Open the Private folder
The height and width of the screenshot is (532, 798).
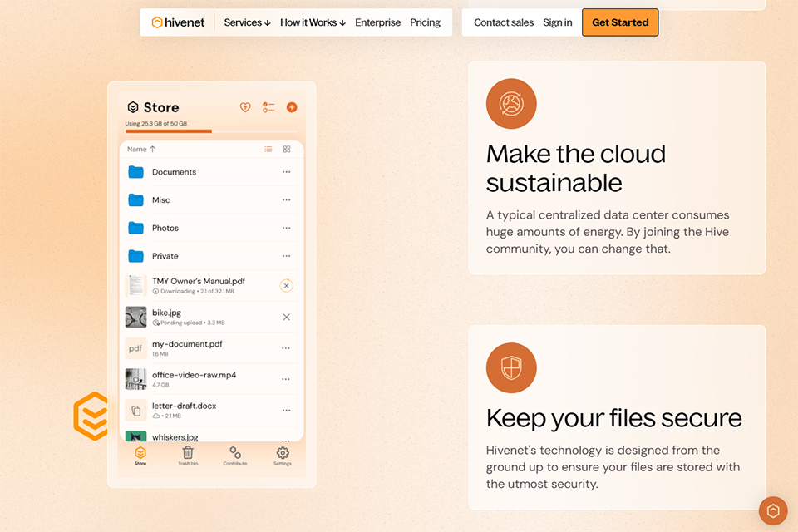[x=211, y=256]
